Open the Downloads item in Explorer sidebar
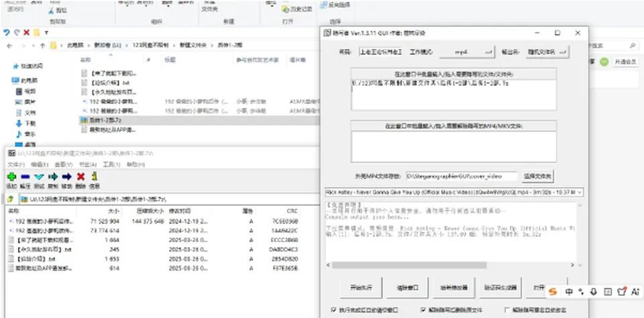 [25, 123]
